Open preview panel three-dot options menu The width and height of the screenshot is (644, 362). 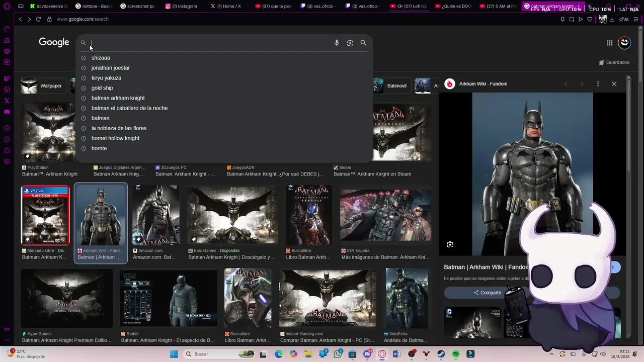(598, 84)
